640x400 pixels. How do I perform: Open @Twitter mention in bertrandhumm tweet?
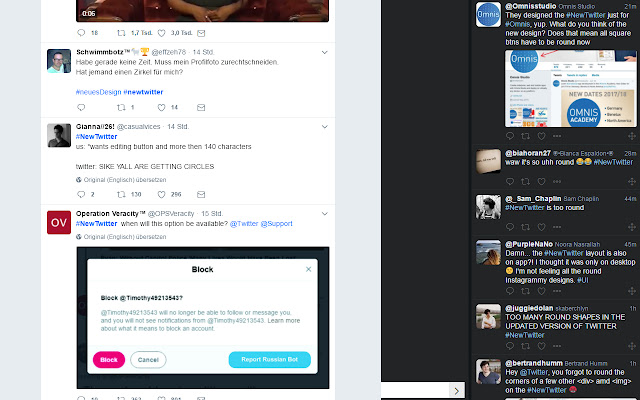coord(533,372)
